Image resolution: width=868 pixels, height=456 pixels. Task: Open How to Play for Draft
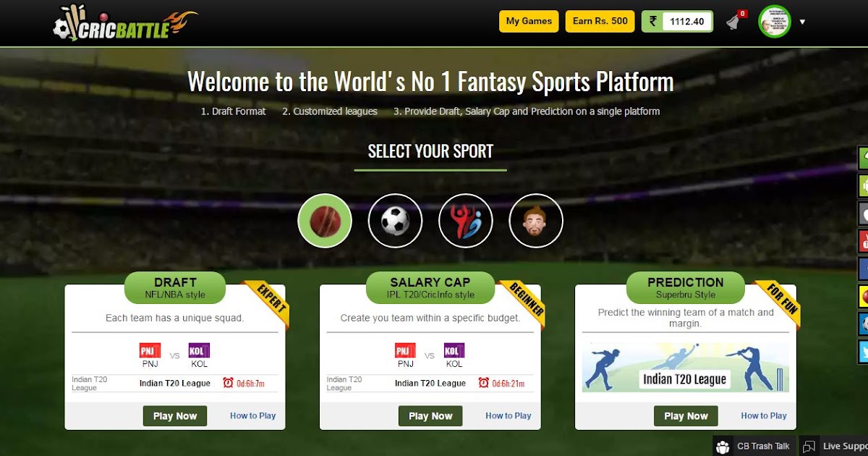pyautogui.click(x=253, y=416)
